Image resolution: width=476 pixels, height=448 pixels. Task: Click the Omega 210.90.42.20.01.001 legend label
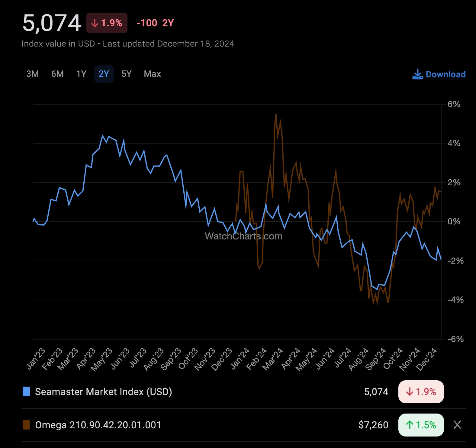pyautogui.click(x=98, y=425)
